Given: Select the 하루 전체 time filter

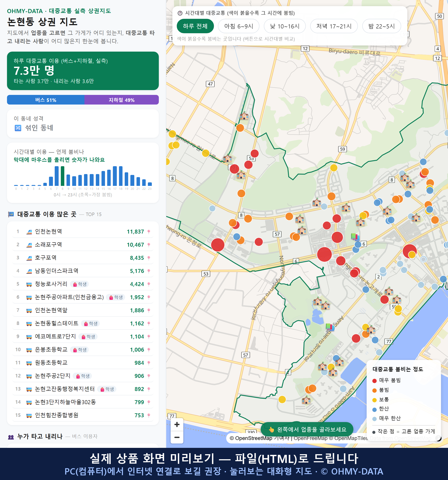Looking at the screenshot, I should click(195, 26).
